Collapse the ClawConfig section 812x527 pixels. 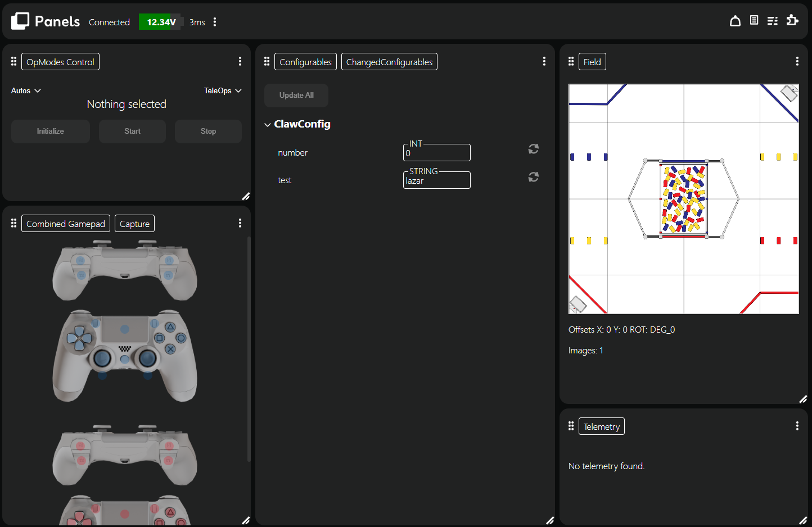point(268,125)
